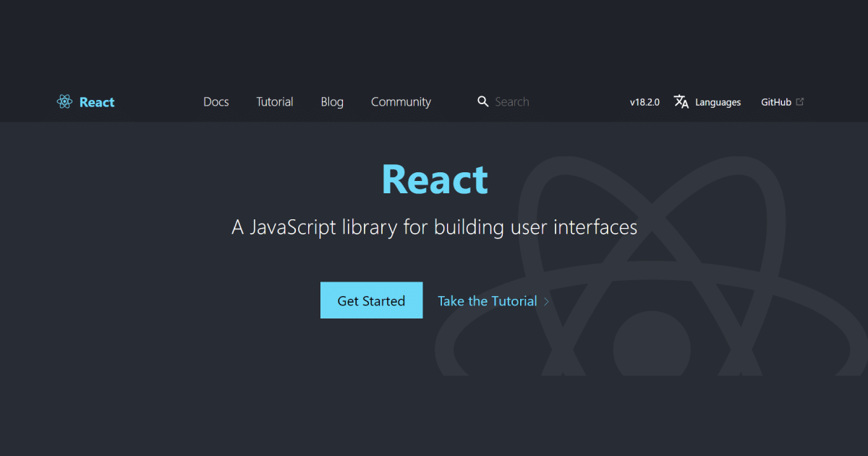868x456 pixels.
Task: Click the Languages translate icon
Action: pos(681,102)
